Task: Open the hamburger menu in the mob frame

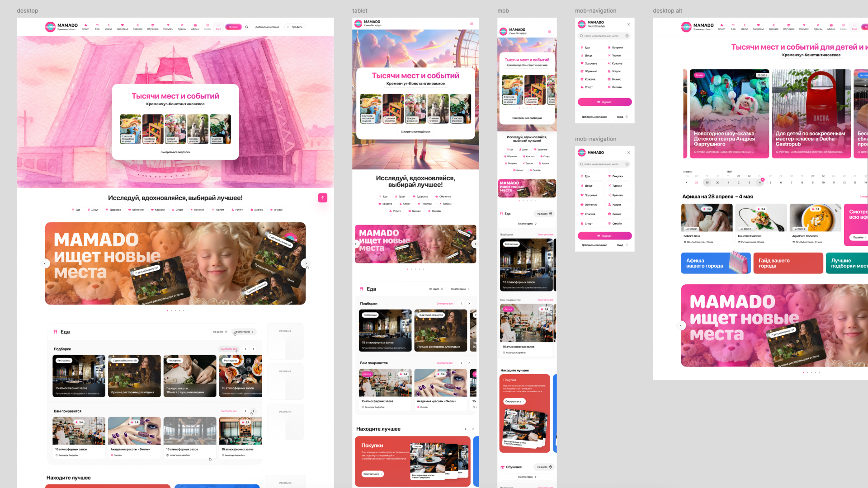Action: pos(550,32)
